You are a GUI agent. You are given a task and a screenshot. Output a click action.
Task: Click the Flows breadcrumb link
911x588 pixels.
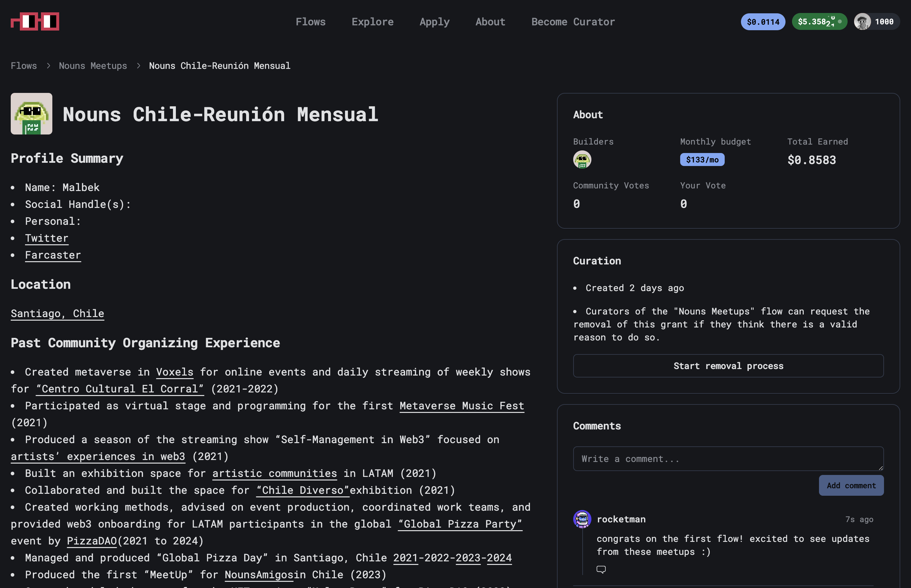[x=24, y=66]
